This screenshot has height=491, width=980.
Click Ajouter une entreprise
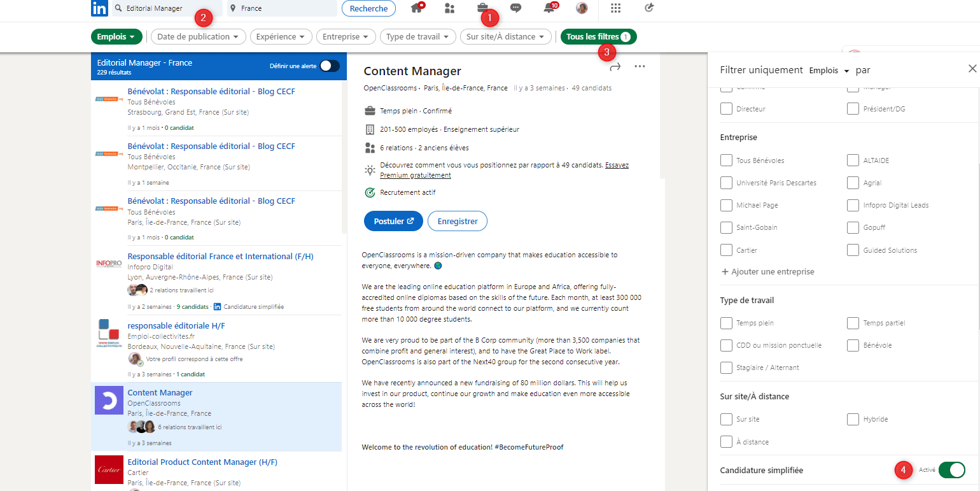(767, 271)
